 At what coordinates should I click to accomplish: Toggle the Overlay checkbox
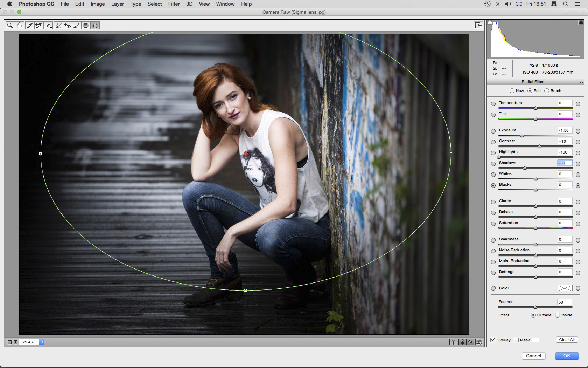493,340
